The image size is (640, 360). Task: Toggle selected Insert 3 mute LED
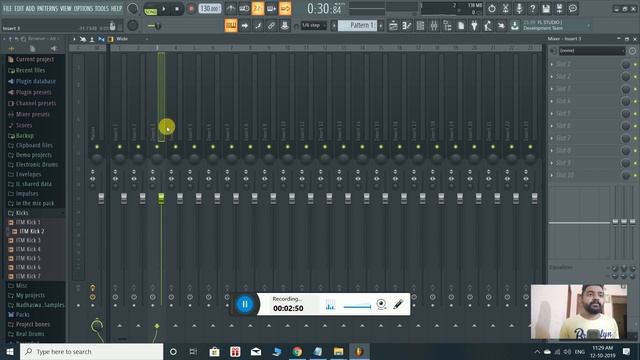pyautogui.click(x=157, y=147)
